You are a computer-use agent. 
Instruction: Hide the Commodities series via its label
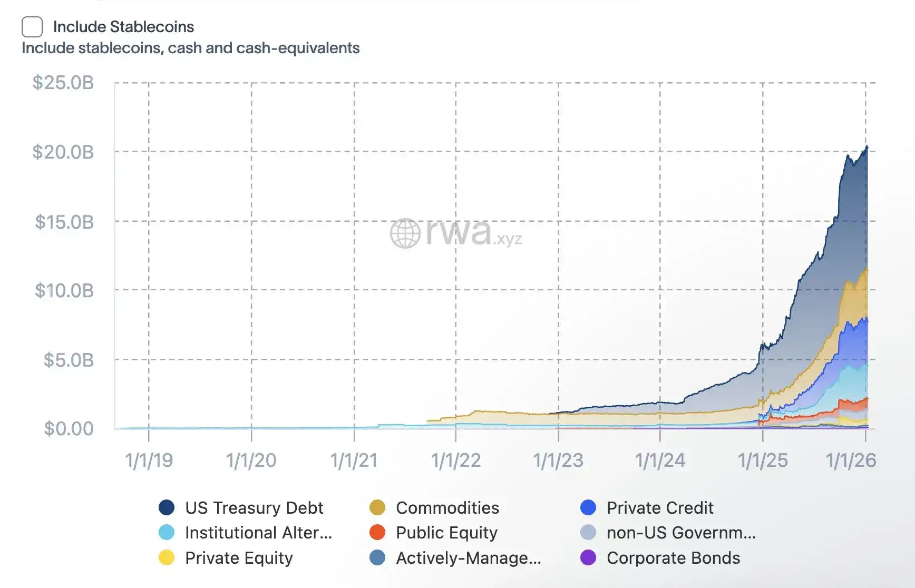tap(447, 507)
